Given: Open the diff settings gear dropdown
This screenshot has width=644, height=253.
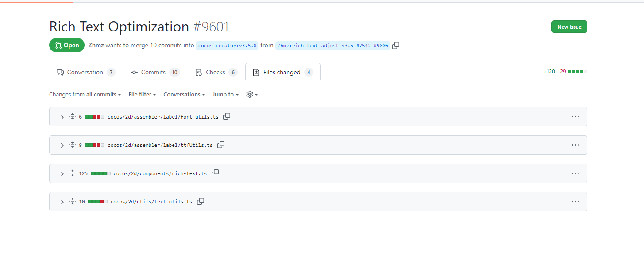Looking at the screenshot, I should 251,95.
